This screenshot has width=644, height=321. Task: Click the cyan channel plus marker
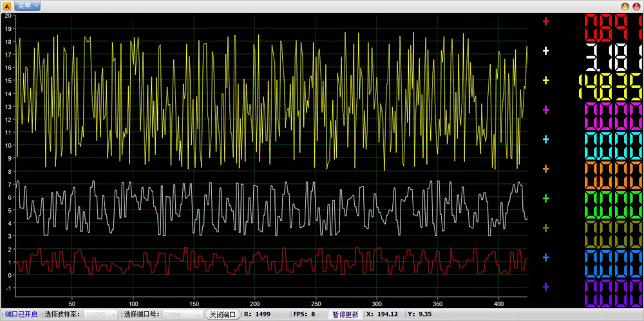[546, 140]
